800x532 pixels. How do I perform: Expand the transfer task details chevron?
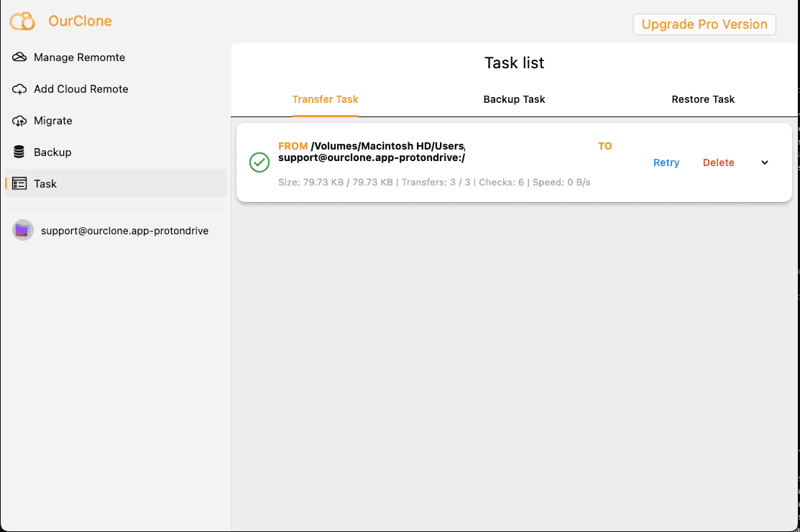764,162
